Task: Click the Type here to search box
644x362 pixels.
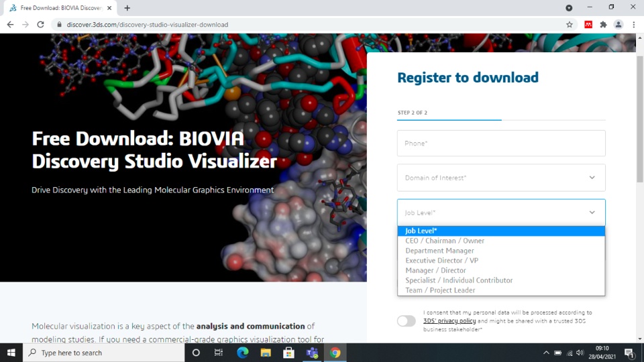Action: pyautogui.click(x=103, y=353)
